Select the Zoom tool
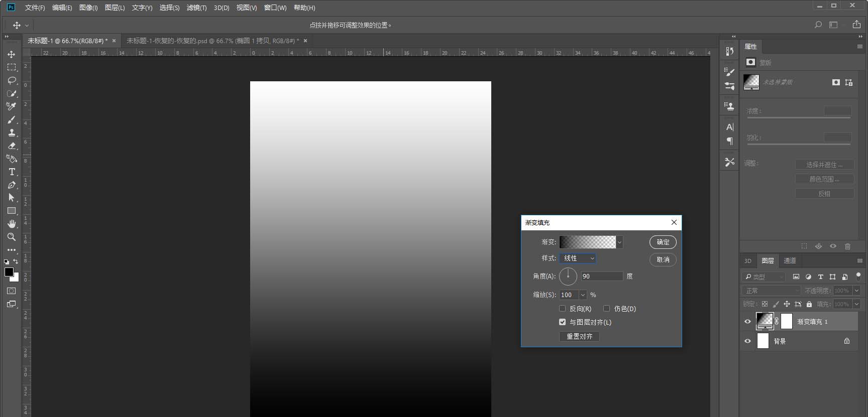Image resolution: width=868 pixels, height=417 pixels. 12,237
